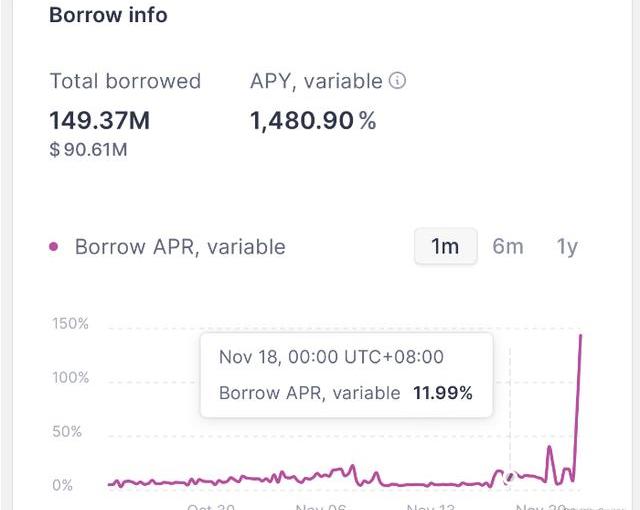Select the 1m time range
Viewport: 640px width, 510px height.
pyautogui.click(x=445, y=246)
